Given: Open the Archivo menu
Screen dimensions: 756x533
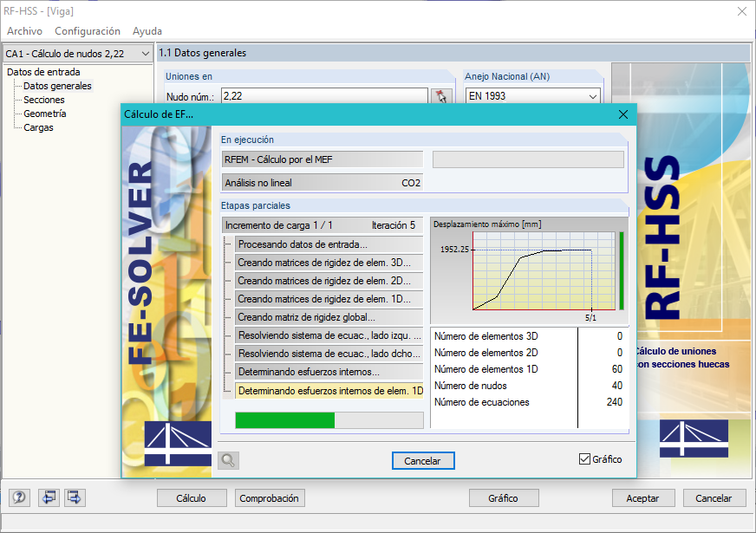Looking at the screenshot, I should [x=24, y=31].
